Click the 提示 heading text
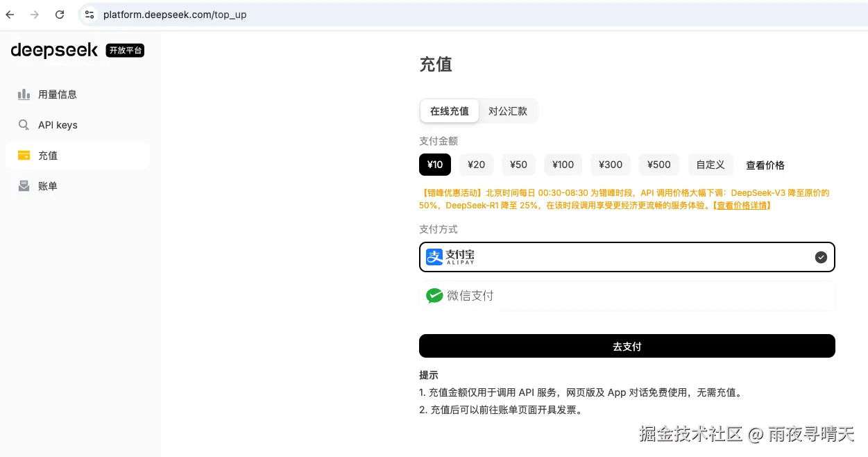Viewport: 868px width, 457px height. [x=429, y=375]
